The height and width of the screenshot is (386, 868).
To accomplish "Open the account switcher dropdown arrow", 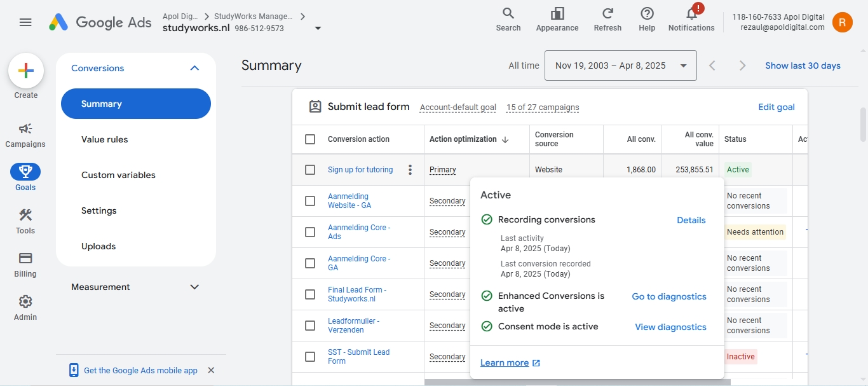I will click(x=318, y=29).
